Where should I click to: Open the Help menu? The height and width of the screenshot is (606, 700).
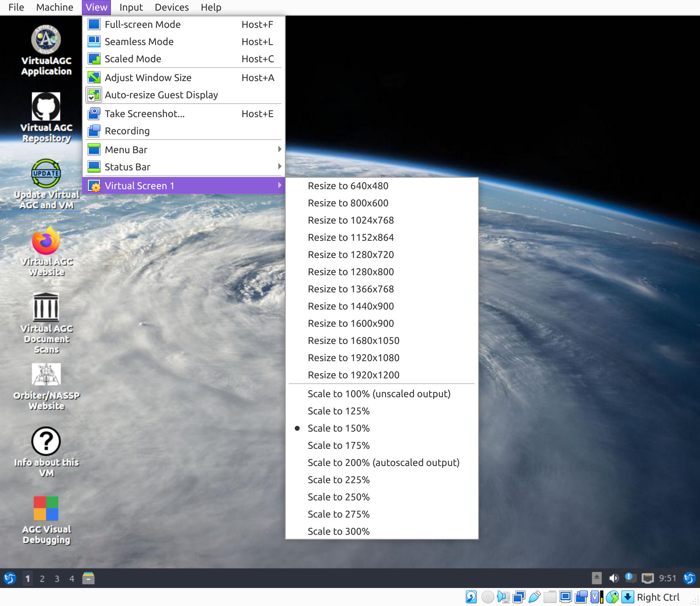tap(211, 7)
